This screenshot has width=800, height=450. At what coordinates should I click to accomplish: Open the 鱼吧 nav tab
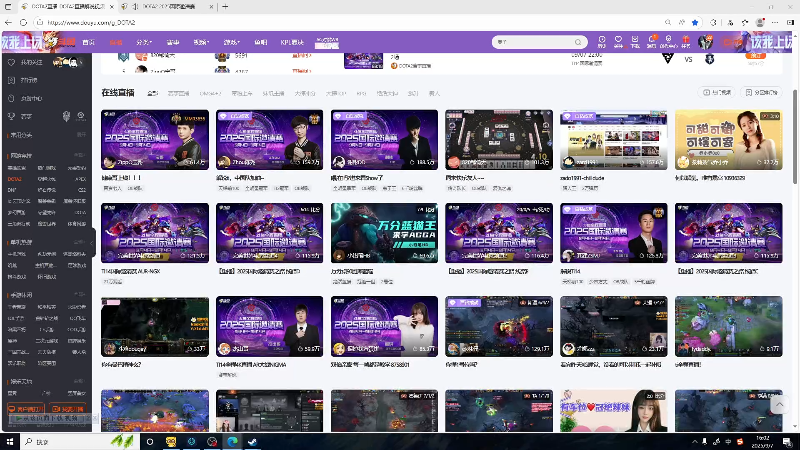pyautogui.click(x=261, y=42)
